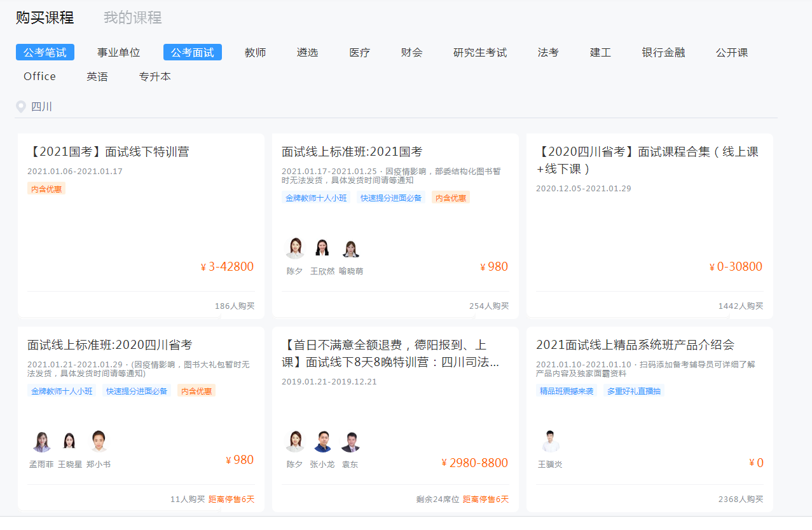812x530 pixels.
Task: Switch to the 购买课程 tab
Action: tap(45, 18)
